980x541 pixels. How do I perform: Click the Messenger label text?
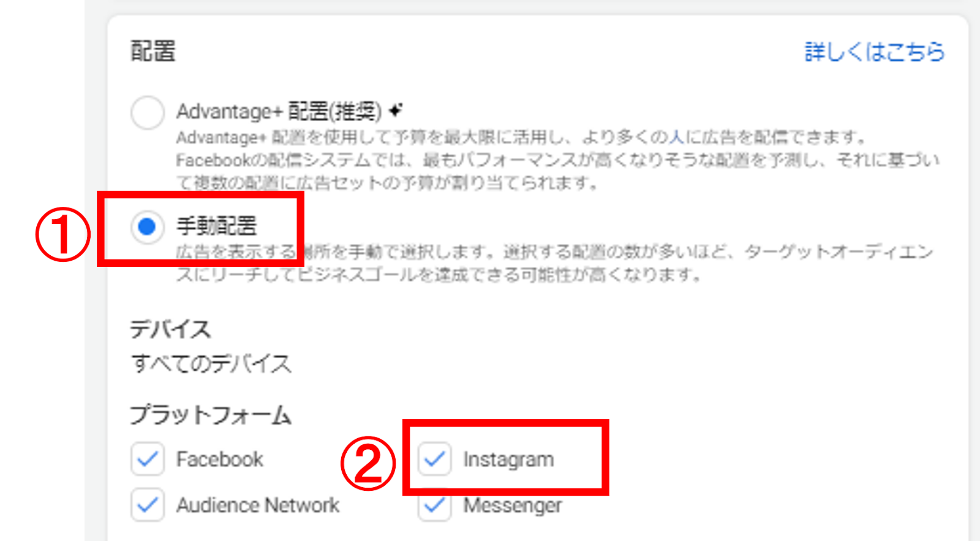click(513, 506)
